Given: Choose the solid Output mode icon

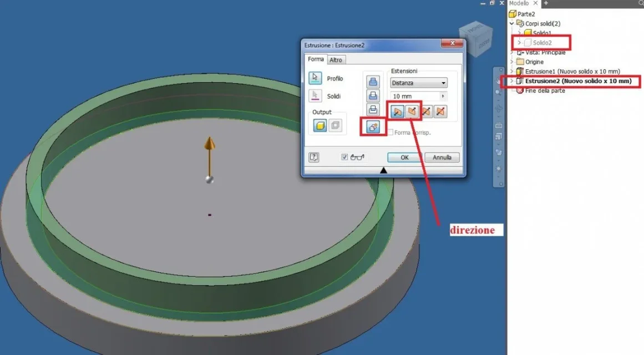Looking at the screenshot, I should 320,125.
